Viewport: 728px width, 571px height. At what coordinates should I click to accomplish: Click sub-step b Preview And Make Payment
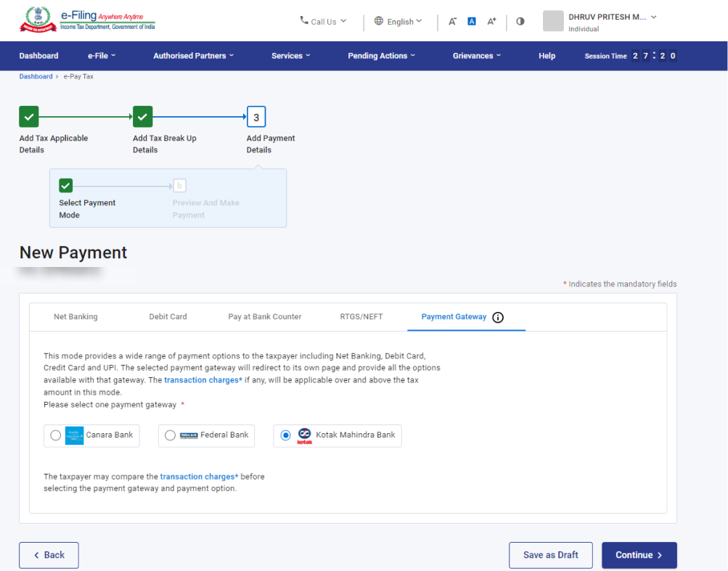click(x=180, y=186)
